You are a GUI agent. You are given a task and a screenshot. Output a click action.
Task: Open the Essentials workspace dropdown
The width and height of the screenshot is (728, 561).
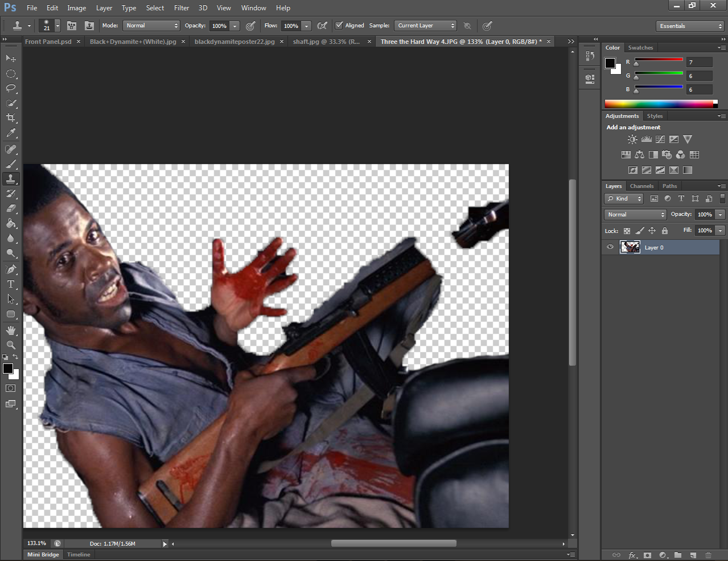pos(689,26)
